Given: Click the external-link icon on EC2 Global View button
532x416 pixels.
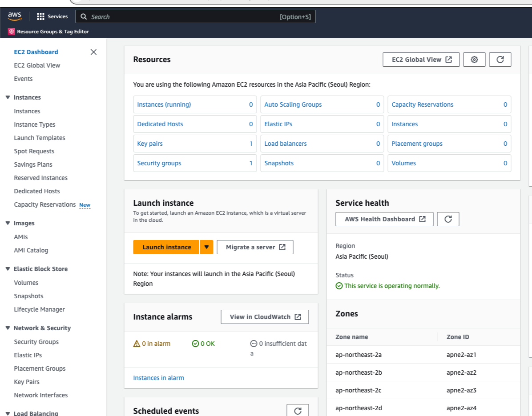Looking at the screenshot, I should [x=448, y=60].
